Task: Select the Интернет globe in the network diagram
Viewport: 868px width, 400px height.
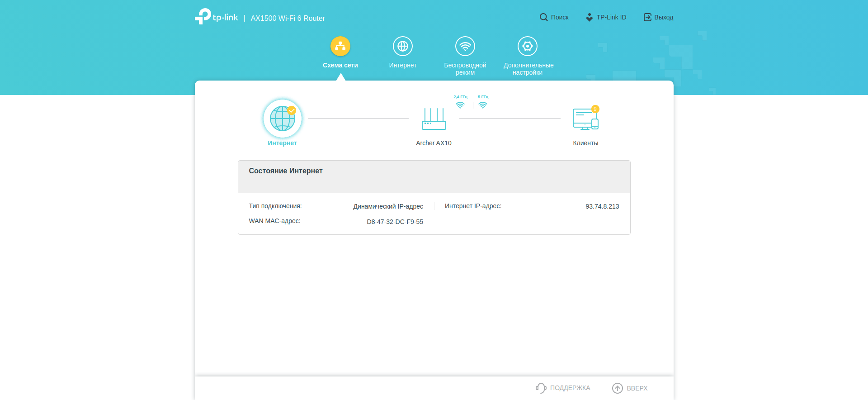Action: (x=282, y=119)
